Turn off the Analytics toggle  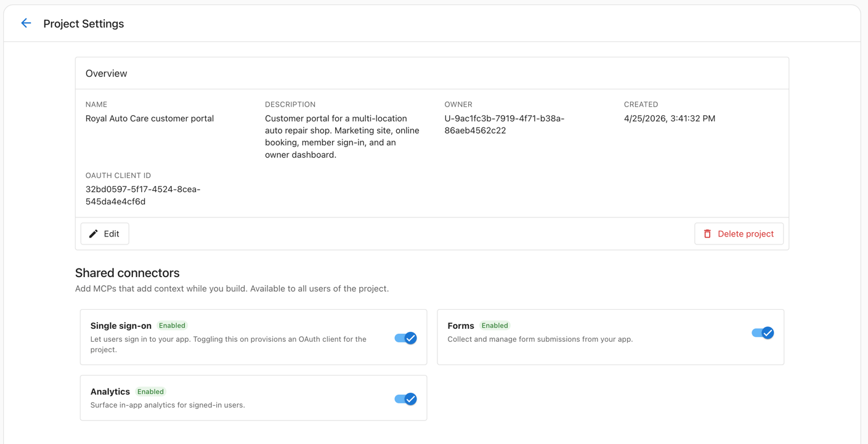click(405, 398)
